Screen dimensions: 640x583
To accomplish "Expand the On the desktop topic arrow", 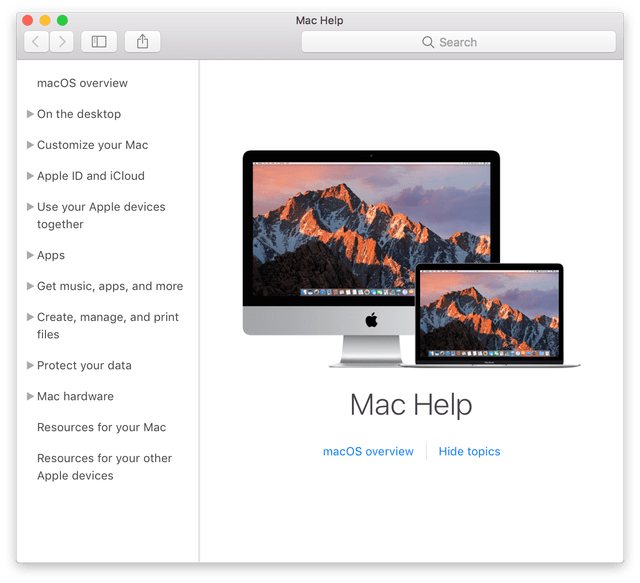I will coord(30,114).
